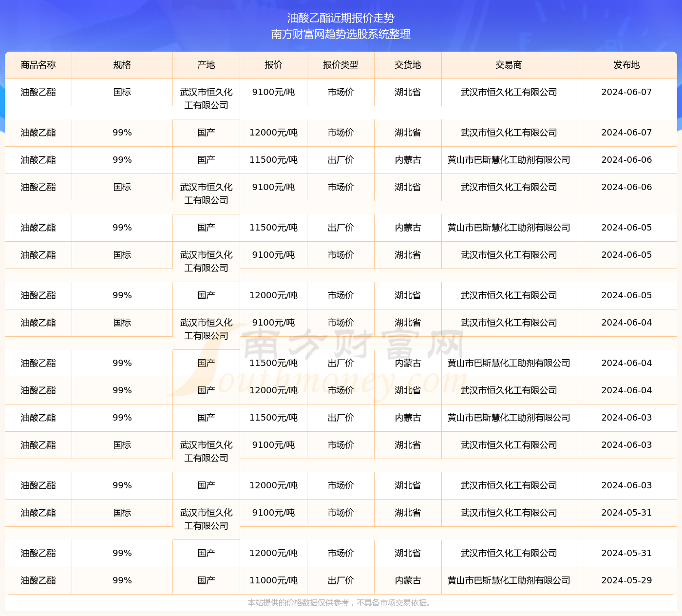Screen dimensions: 682x616
Task: Click the 规格 column header
Action: [x=122, y=65]
